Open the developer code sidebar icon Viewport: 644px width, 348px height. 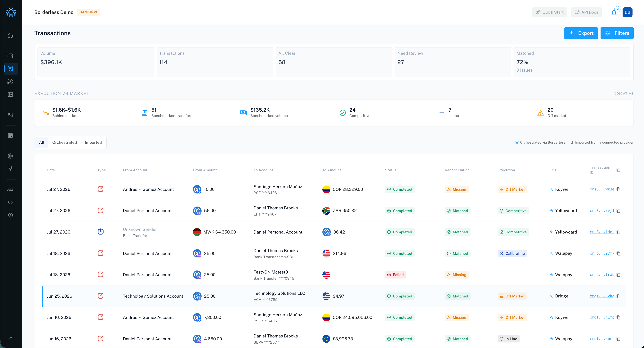(10, 202)
